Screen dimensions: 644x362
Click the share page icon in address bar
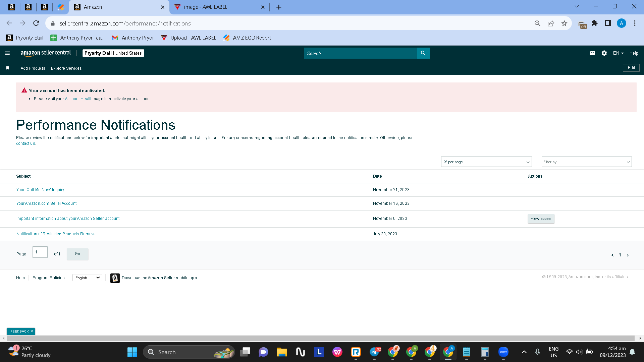551,23
